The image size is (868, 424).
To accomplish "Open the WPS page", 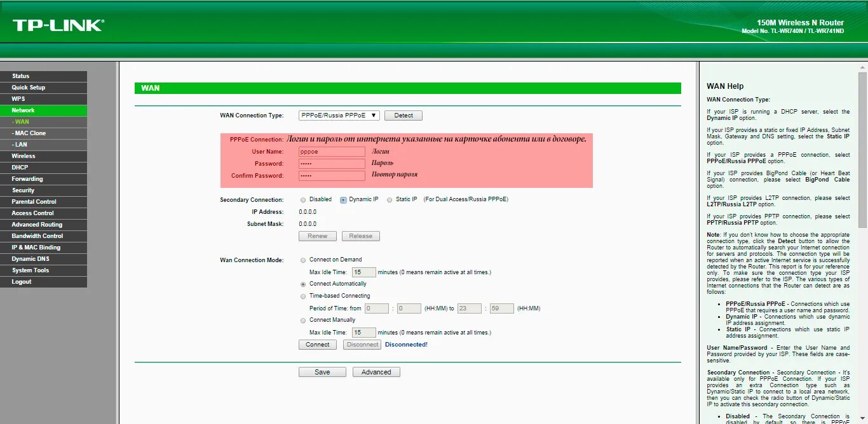I will pos(43,99).
